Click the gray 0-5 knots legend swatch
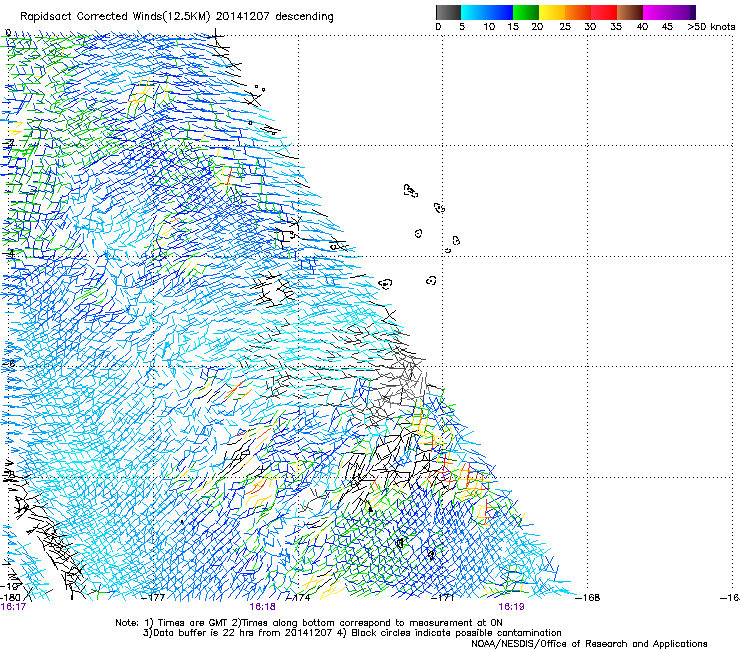Viewport: 740px width, 650px height. point(448,12)
